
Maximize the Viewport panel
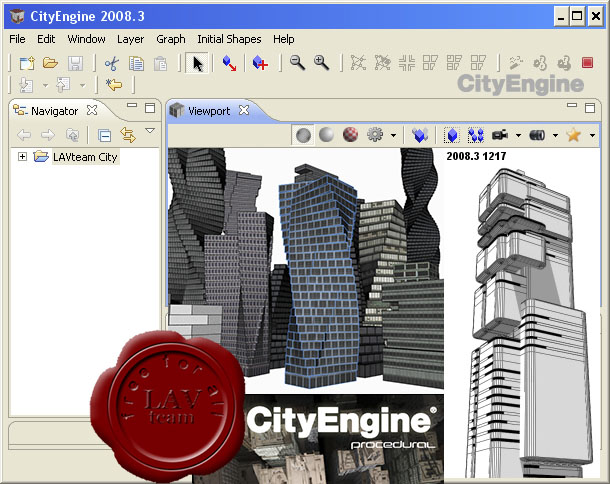[x=590, y=108]
